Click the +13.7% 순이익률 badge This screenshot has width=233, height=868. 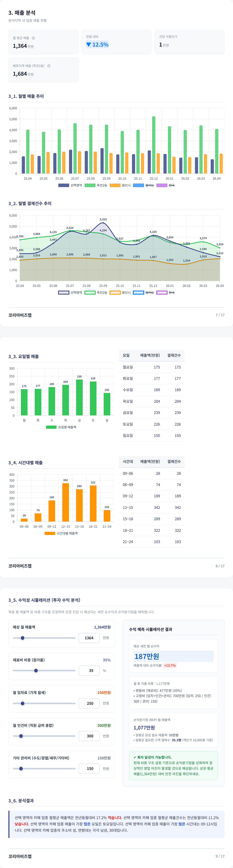click(x=170, y=665)
